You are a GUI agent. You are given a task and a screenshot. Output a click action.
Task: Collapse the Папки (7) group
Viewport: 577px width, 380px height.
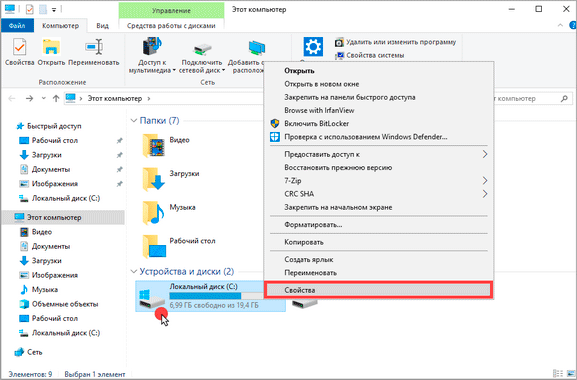pos(134,121)
